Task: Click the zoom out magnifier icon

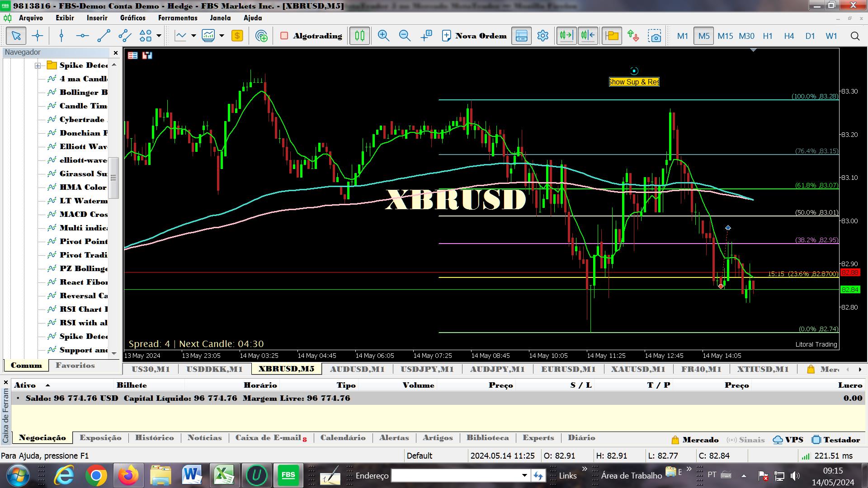Action: (405, 36)
